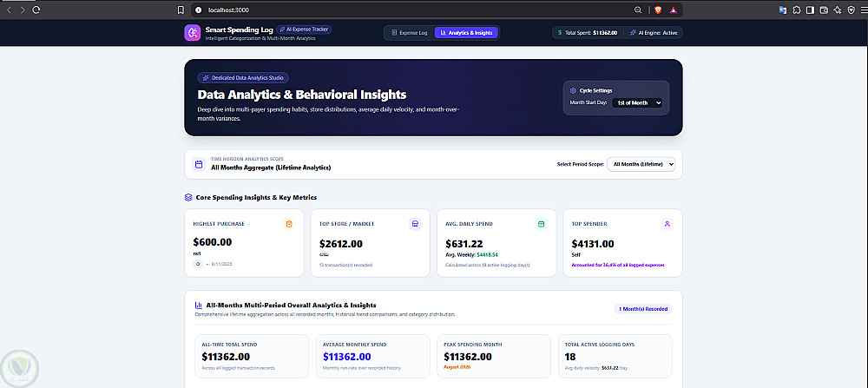This screenshot has height=388, width=868.
Task: Click the AI Expense Tracker badge
Action: pos(304,30)
